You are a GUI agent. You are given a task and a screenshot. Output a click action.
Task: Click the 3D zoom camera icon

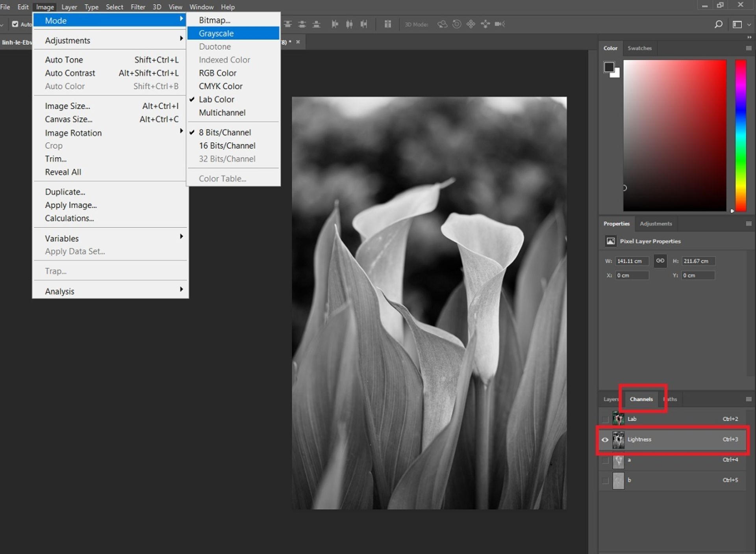[x=500, y=24]
